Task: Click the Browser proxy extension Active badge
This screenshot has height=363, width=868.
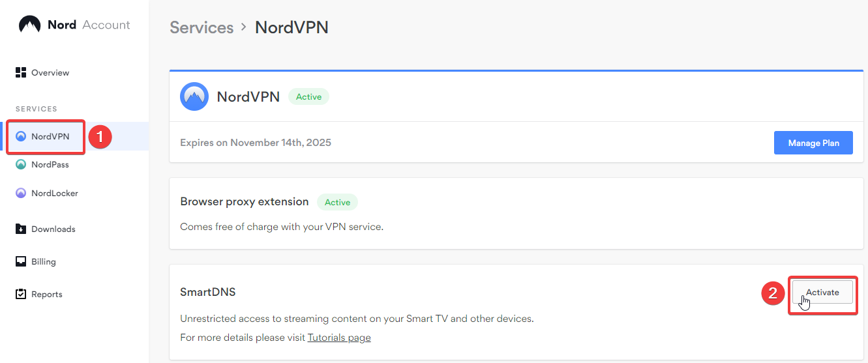Action: [337, 203]
